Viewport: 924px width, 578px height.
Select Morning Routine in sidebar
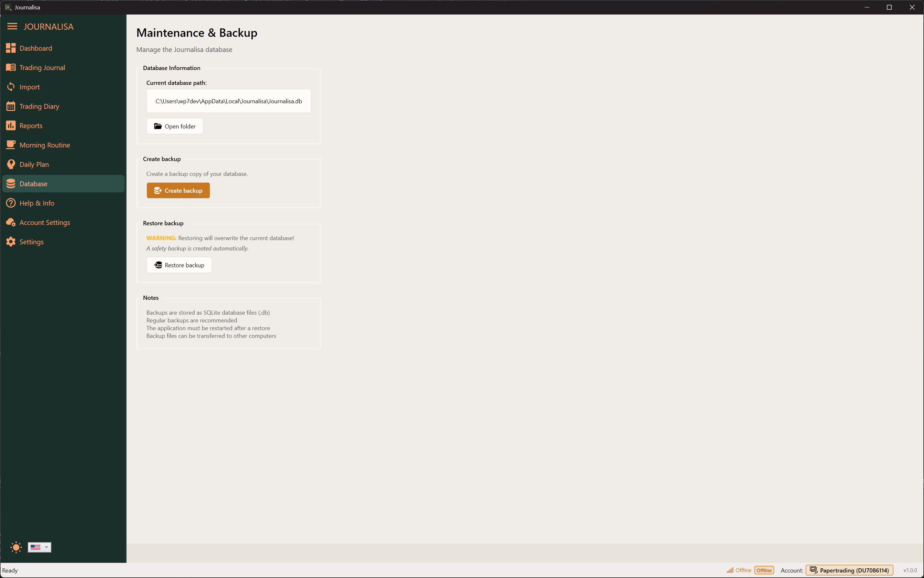pyautogui.click(x=63, y=145)
